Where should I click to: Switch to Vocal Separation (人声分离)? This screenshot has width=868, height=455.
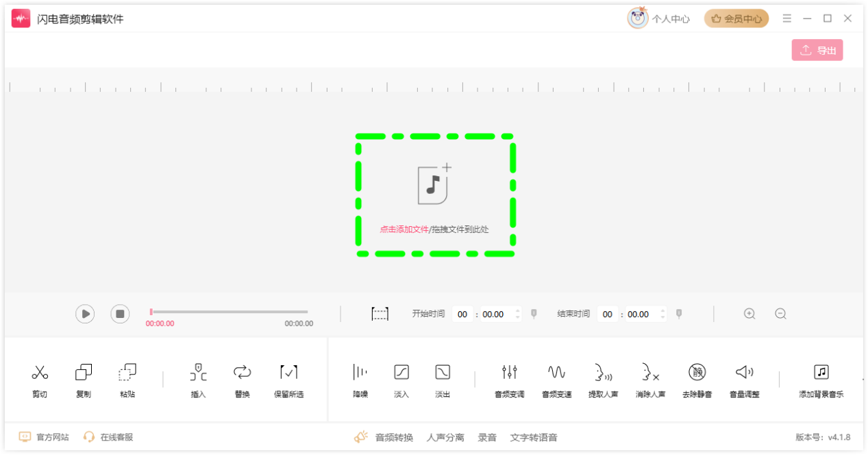pos(445,437)
